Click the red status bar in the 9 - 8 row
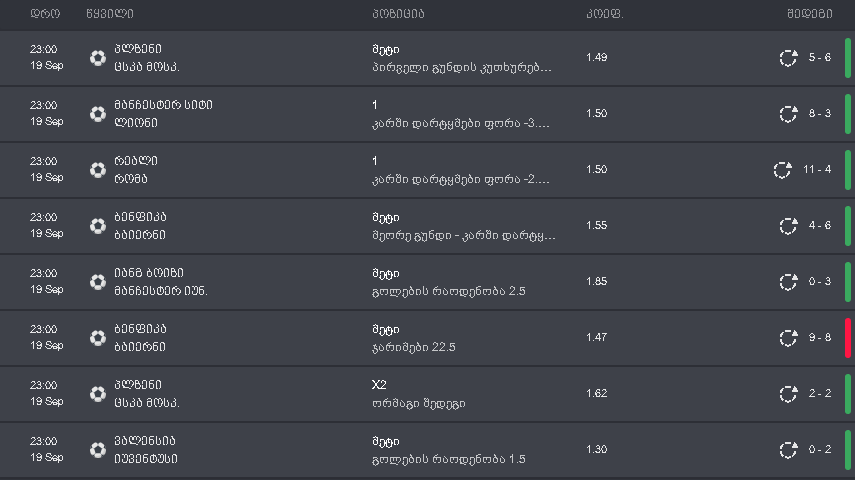855x480 pixels. [848, 338]
